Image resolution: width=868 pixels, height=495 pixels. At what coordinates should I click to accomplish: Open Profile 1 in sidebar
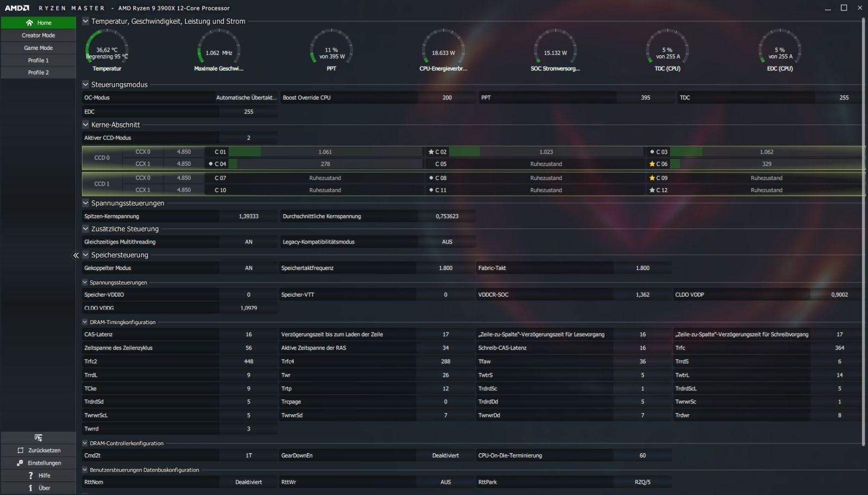39,60
